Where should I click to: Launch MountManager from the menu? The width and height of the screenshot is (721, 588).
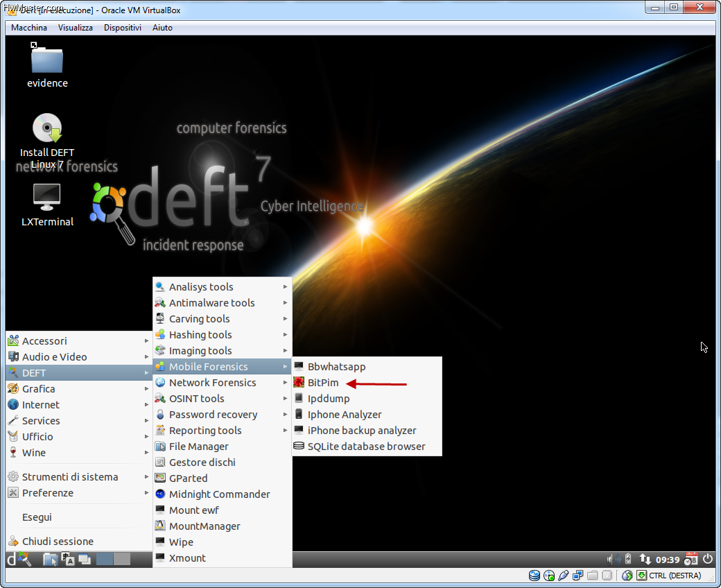click(223, 526)
